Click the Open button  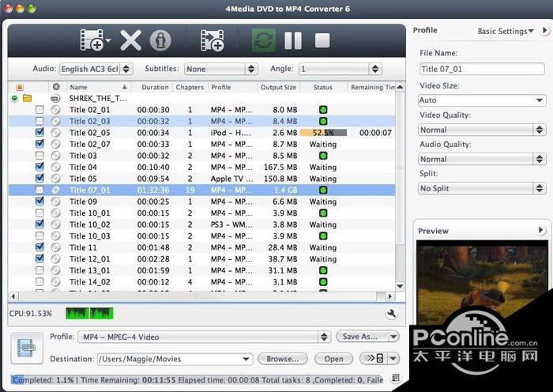tap(333, 359)
